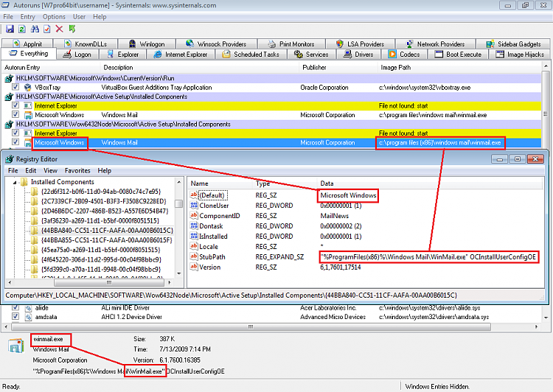Screen dimensions: 553x392
Task: Switch to the Network Providers tab
Action: (435, 43)
